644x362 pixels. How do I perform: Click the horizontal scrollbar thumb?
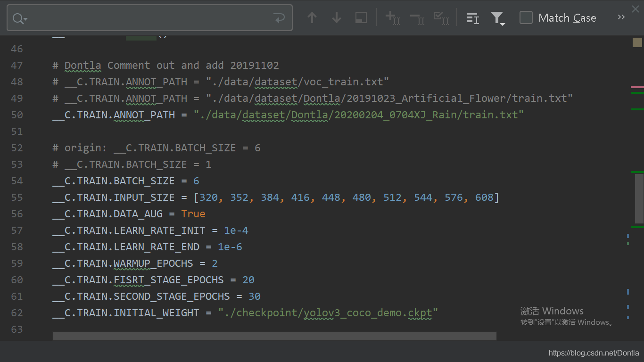point(274,336)
